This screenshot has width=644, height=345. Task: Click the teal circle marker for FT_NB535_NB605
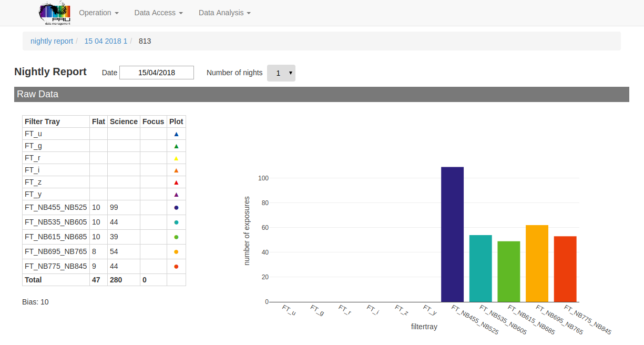click(176, 222)
